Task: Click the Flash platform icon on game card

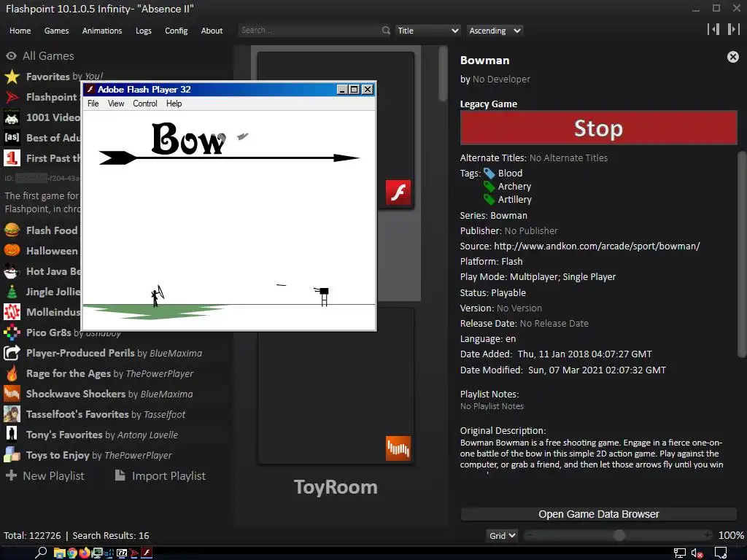Action: tap(398, 192)
